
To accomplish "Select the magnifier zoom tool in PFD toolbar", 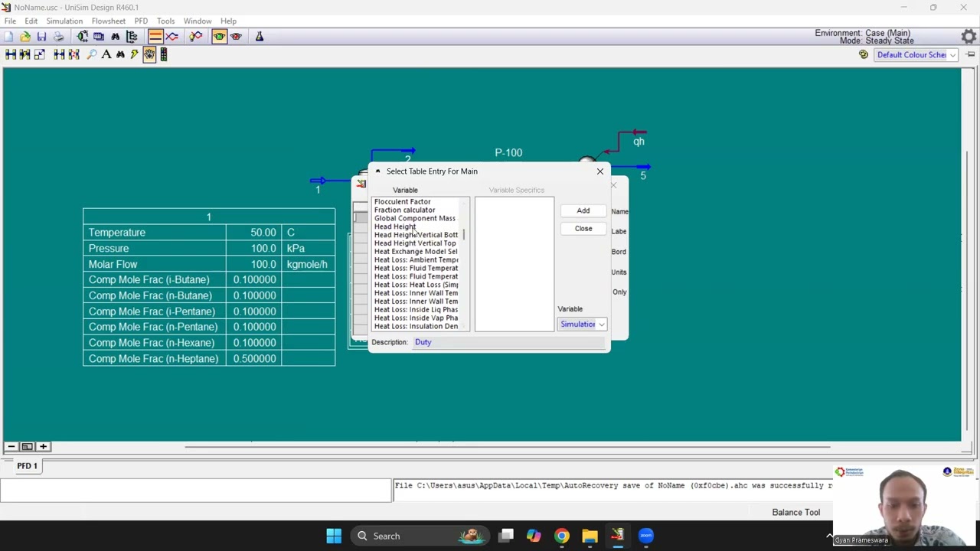I will coord(92,54).
